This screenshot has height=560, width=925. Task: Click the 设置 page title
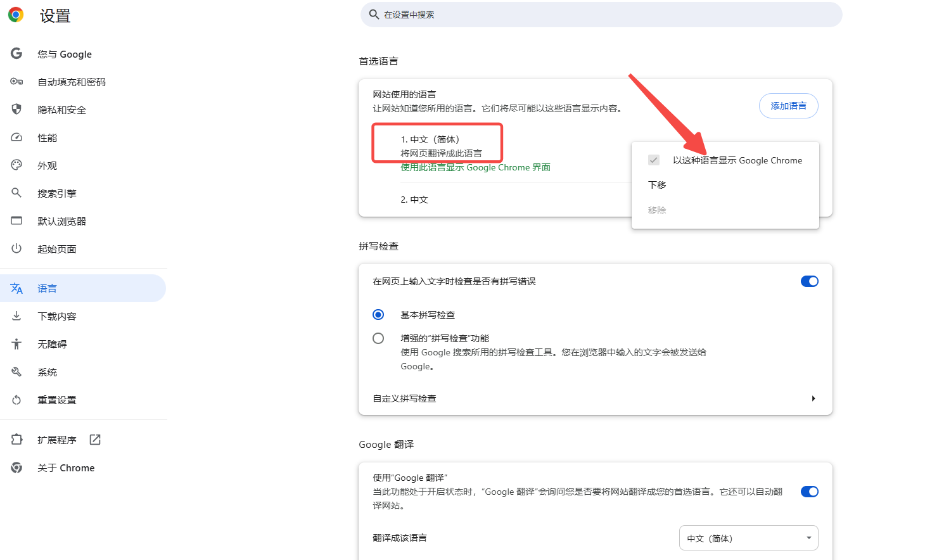coord(54,16)
